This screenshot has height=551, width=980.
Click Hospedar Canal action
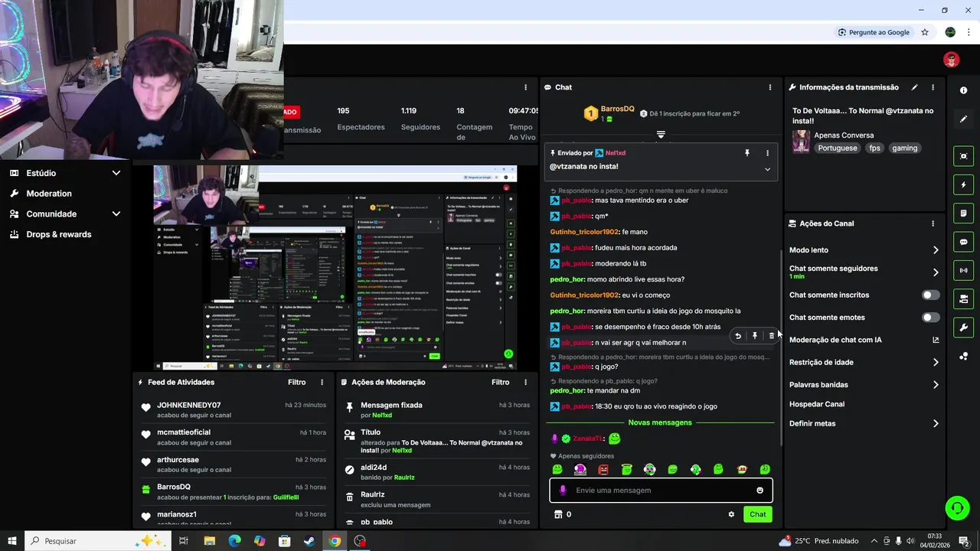point(817,404)
